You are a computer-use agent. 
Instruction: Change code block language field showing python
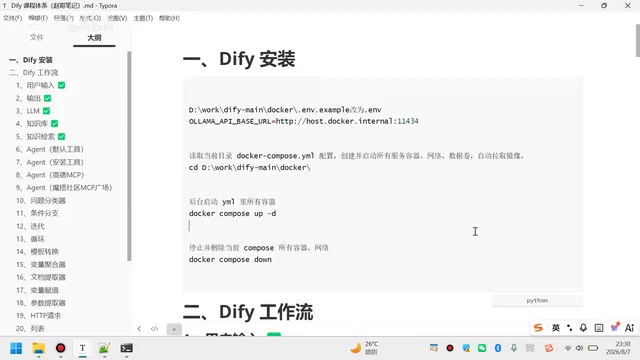tap(537, 300)
